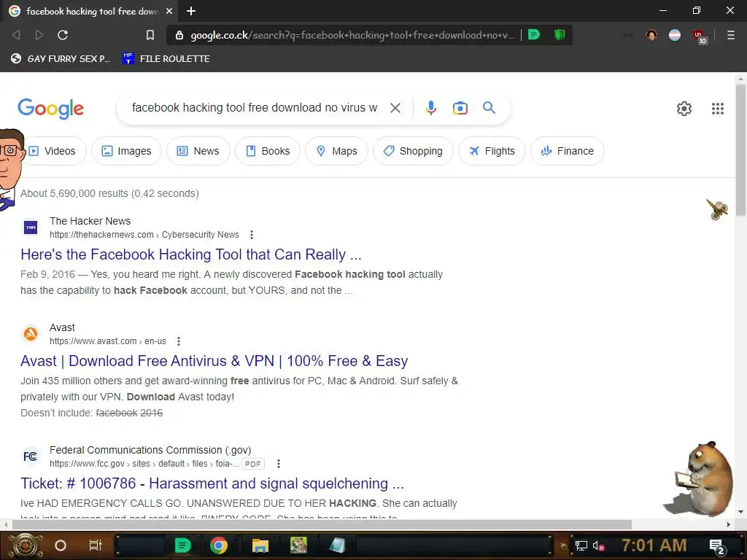Open the uBlock Origin extension showing 10
The image size is (747, 560).
point(700,36)
